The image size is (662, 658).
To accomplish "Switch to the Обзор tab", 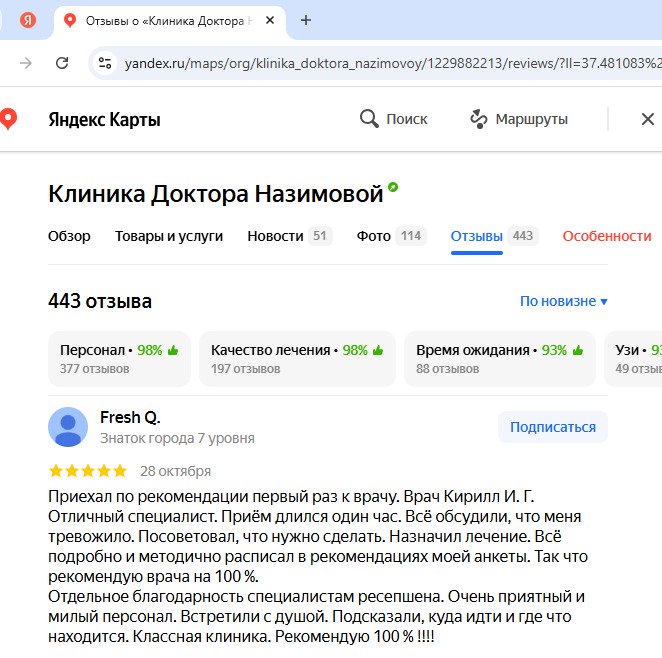I will click(x=69, y=236).
